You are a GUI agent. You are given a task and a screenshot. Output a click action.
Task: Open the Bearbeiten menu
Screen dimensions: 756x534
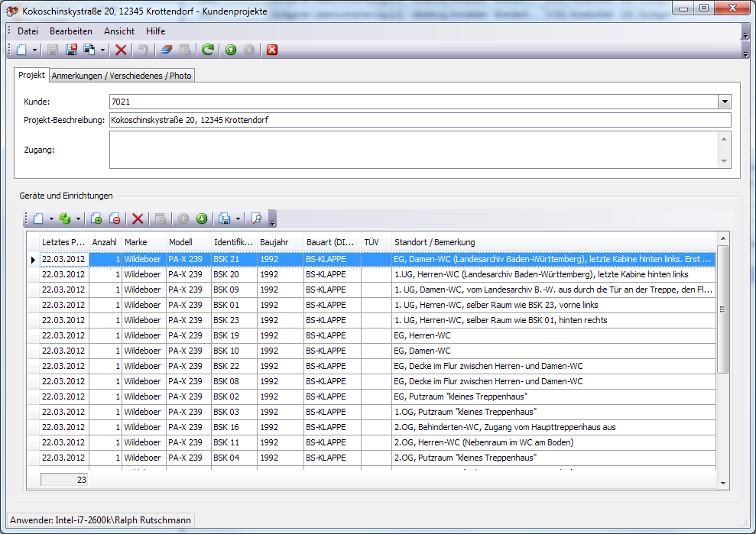tap(71, 31)
